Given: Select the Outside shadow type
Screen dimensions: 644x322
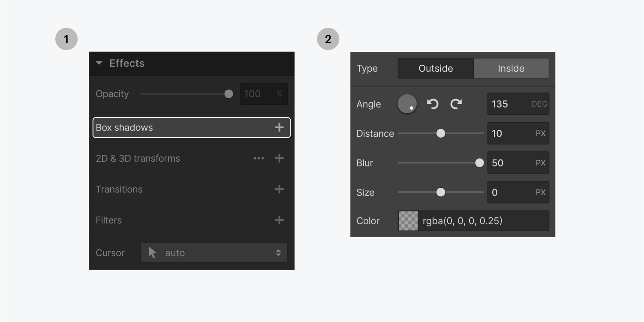Looking at the screenshot, I should (436, 68).
